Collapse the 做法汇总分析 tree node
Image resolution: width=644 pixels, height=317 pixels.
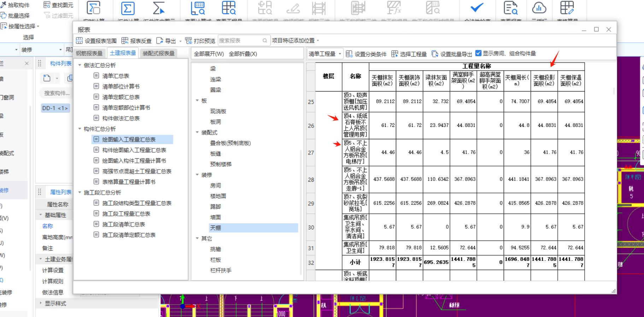tap(80, 65)
